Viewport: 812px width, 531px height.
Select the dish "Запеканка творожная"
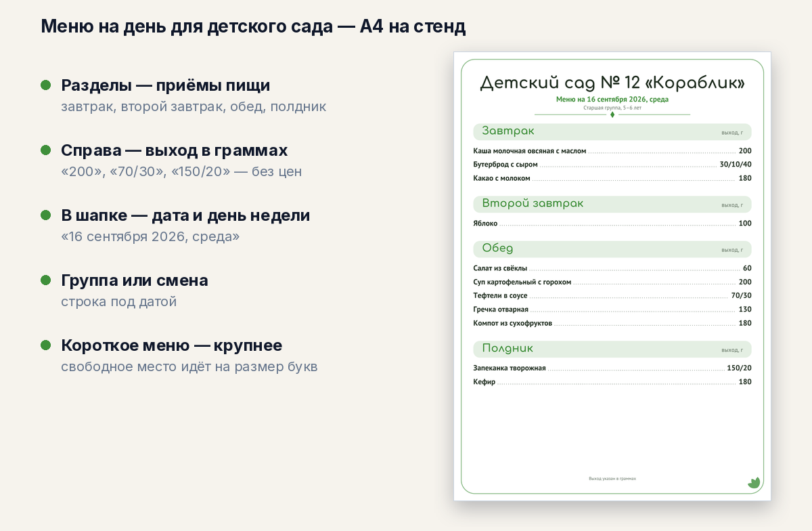[x=510, y=368]
